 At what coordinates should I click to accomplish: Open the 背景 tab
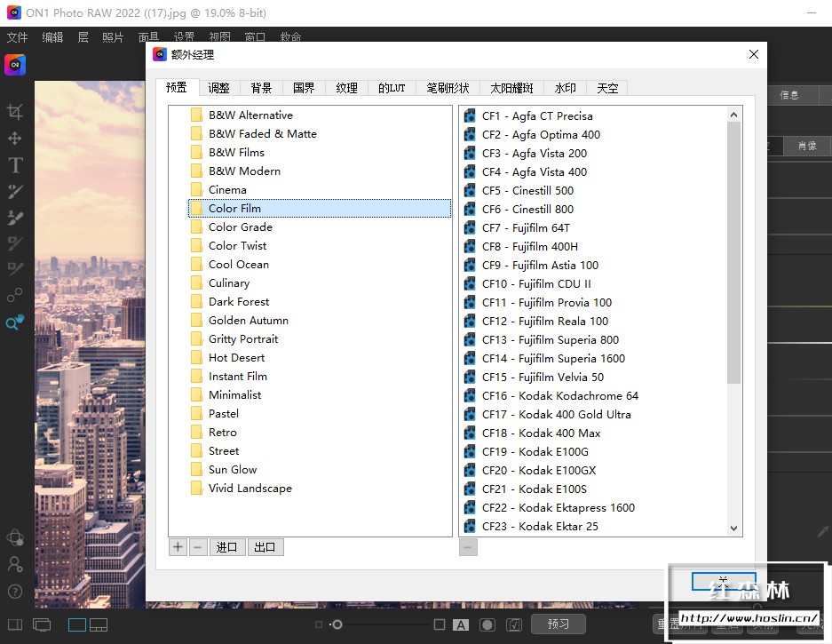pyautogui.click(x=261, y=88)
